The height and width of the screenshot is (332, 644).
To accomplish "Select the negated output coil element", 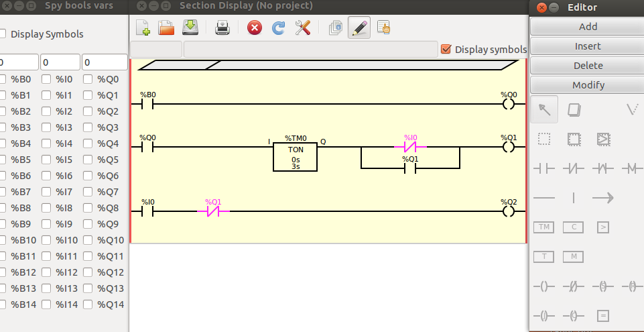I will (574, 286).
